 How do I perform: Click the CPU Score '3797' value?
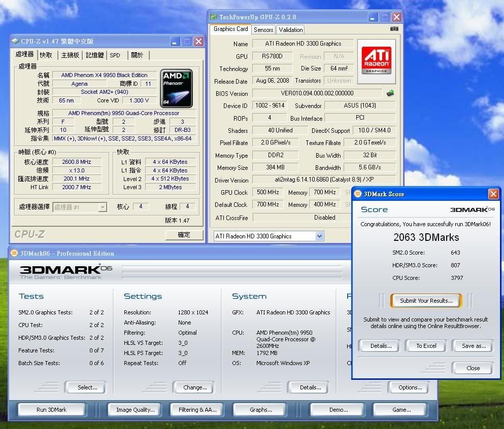click(457, 278)
